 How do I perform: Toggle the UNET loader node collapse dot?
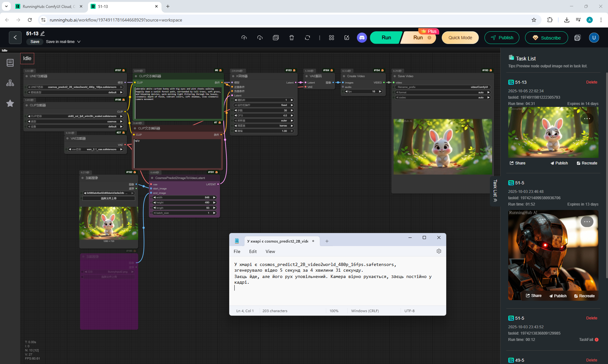pyautogui.click(x=27, y=76)
